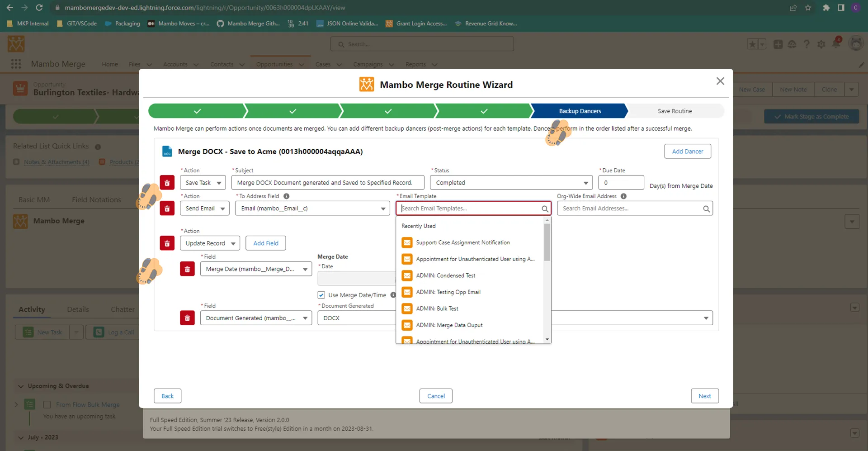Open the Status Completed dropdown
The height and width of the screenshot is (451, 868).
(x=511, y=183)
